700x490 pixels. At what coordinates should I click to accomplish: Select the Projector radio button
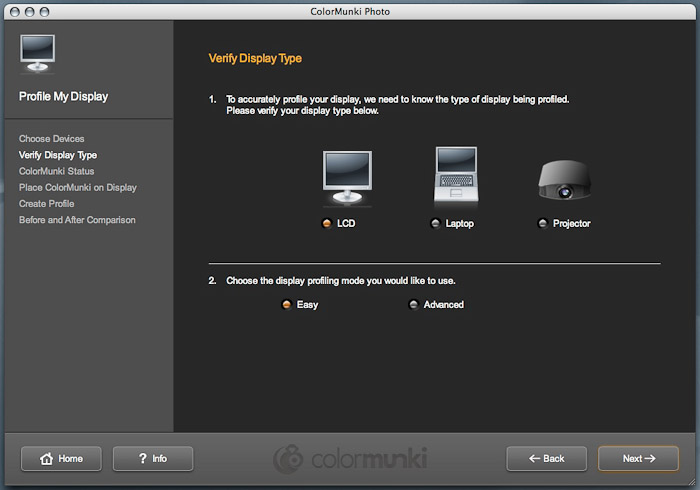(543, 224)
